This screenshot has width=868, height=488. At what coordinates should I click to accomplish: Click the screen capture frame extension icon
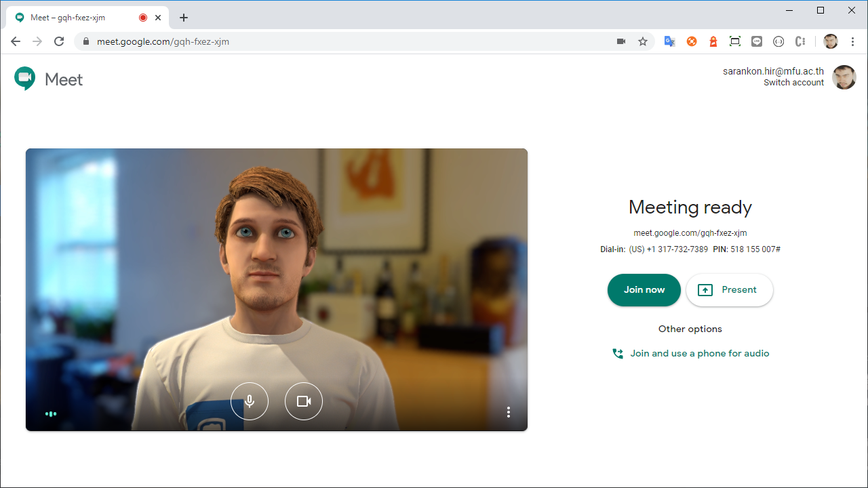coord(734,41)
